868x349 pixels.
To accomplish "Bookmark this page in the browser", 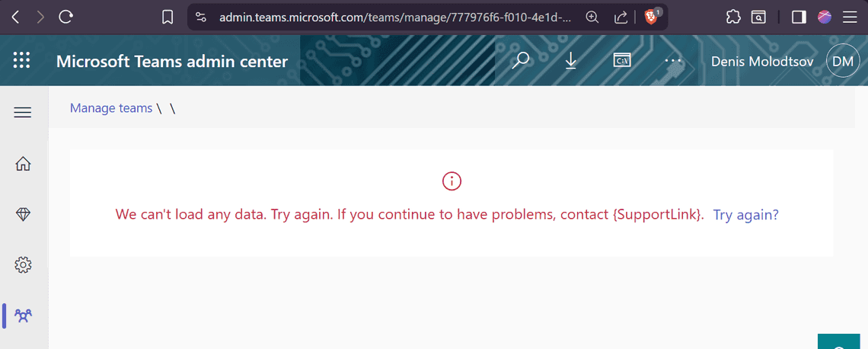I will click(168, 17).
